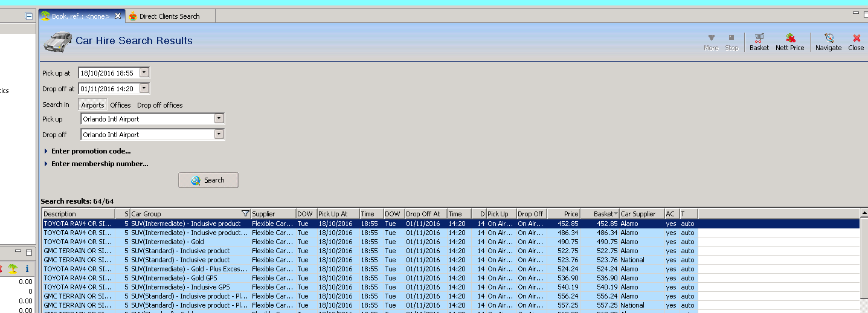868x313 pixels.
Task: Sort by the Price column header
Action: (x=564, y=214)
